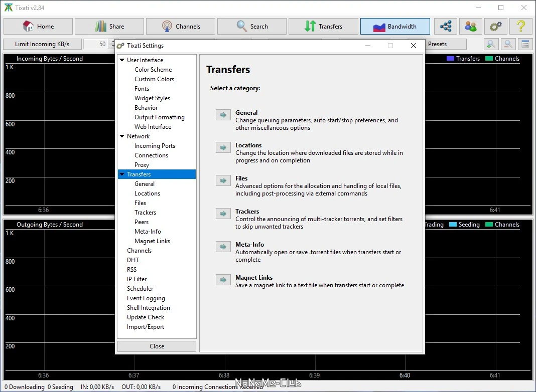536x392 pixels.
Task: Select Connections in settings tree
Action: point(151,155)
